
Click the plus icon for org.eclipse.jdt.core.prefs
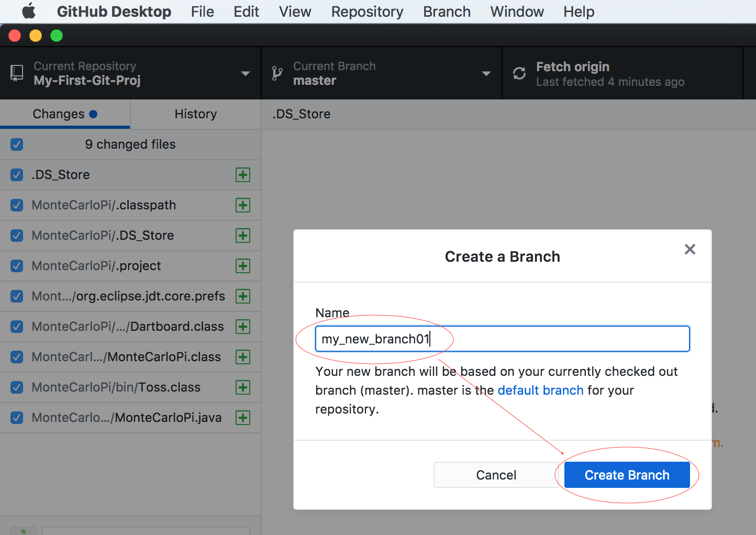[x=243, y=296]
